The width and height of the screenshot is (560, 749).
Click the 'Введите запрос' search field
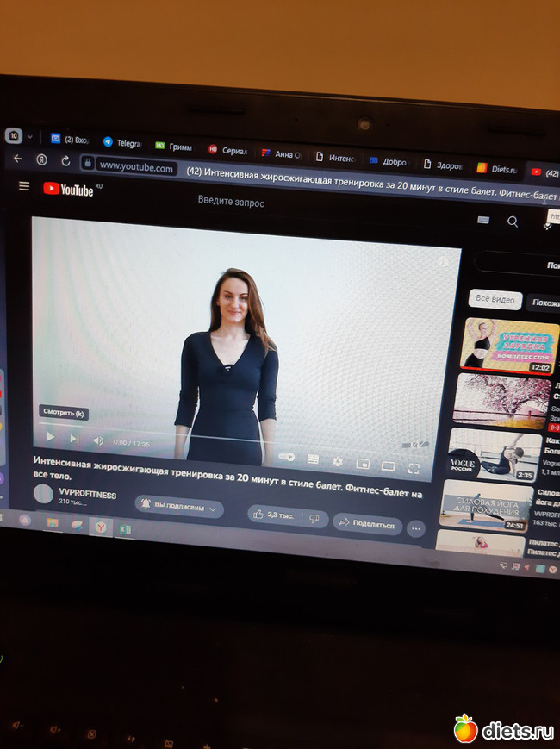pyautogui.click(x=231, y=203)
